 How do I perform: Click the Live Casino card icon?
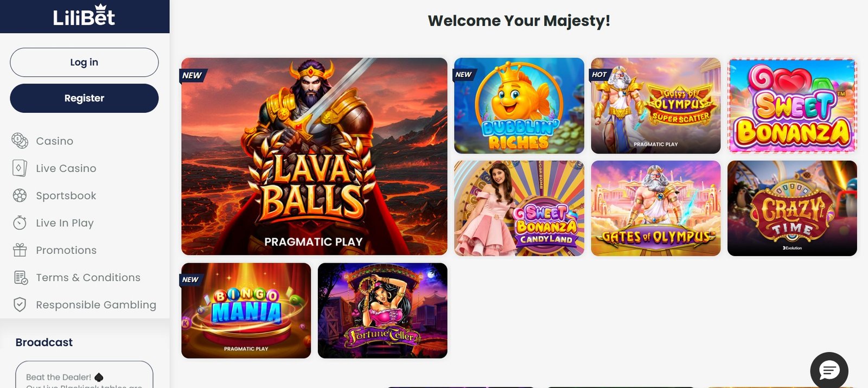click(20, 168)
